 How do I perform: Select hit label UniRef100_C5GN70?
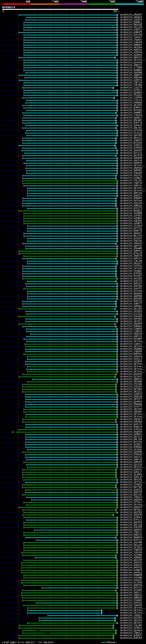[131, 40]
